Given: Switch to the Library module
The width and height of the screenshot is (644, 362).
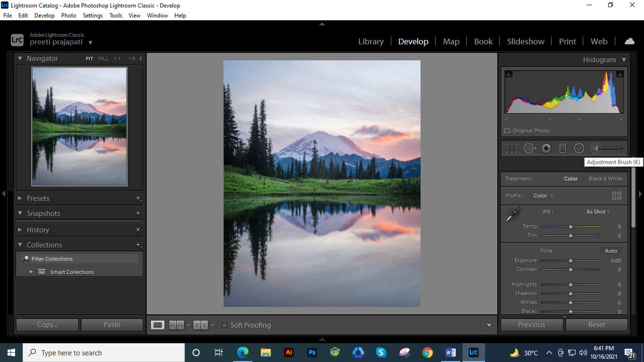Looking at the screenshot, I should [x=371, y=41].
